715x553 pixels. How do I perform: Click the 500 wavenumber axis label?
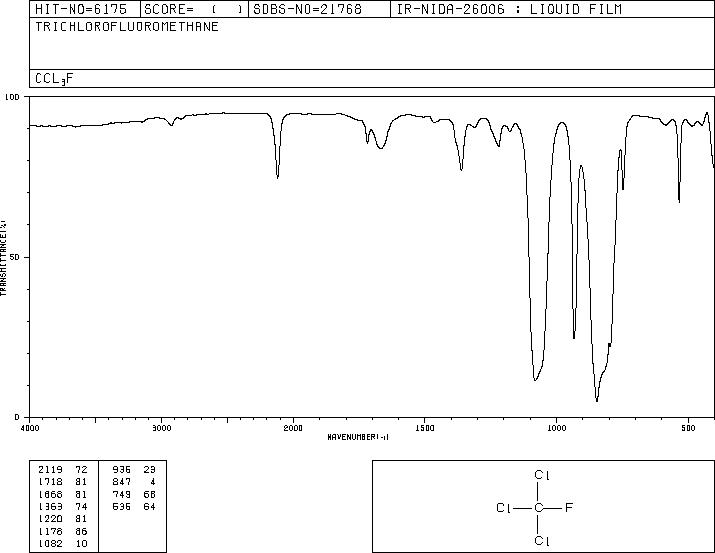pyautogui.click(x=688, y=428)
